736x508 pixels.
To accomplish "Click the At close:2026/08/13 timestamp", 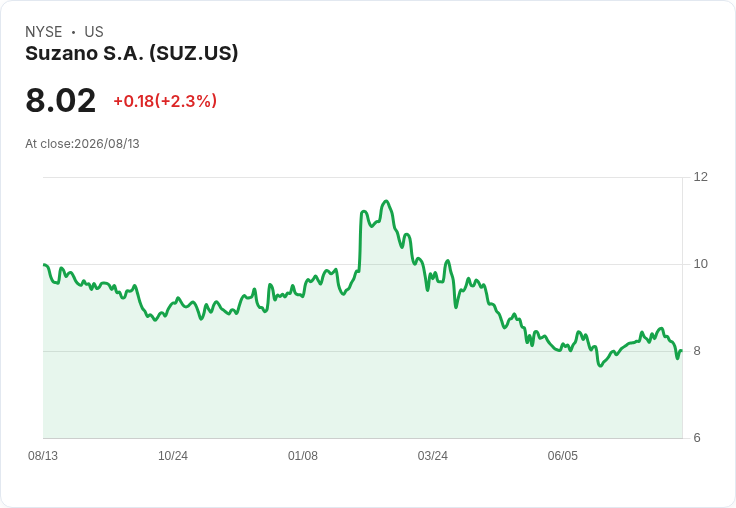I will coord(83,144).
